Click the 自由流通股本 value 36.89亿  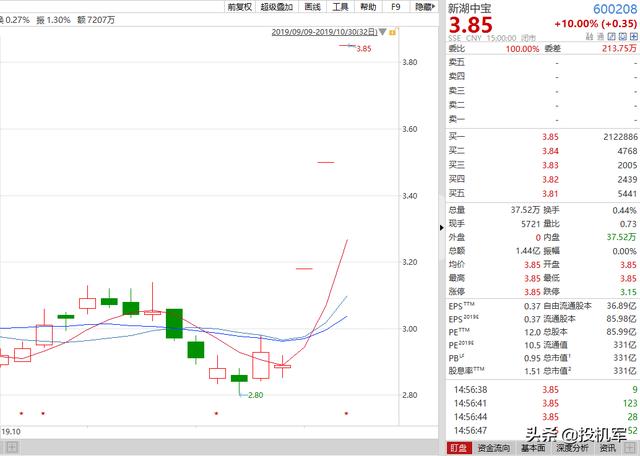tap(621, 305)
